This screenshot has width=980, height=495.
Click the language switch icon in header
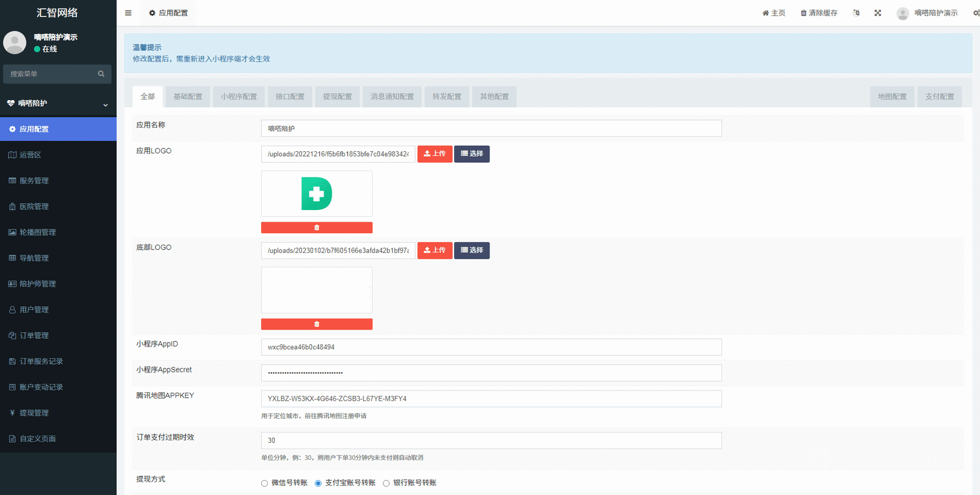[856, 13]
